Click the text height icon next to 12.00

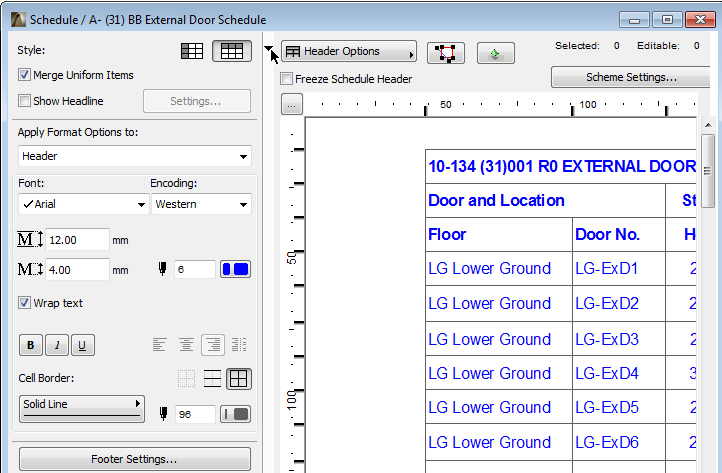[30, 239]
